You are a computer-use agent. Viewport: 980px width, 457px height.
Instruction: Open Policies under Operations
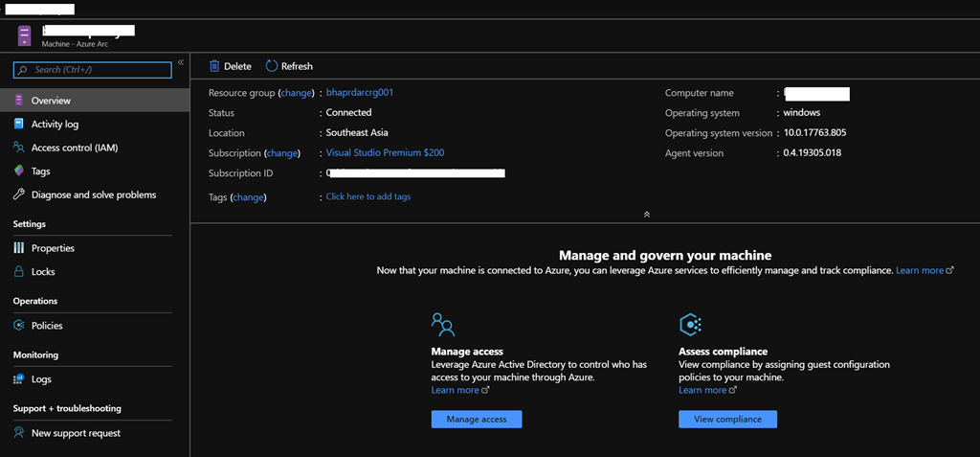point(47,326)
